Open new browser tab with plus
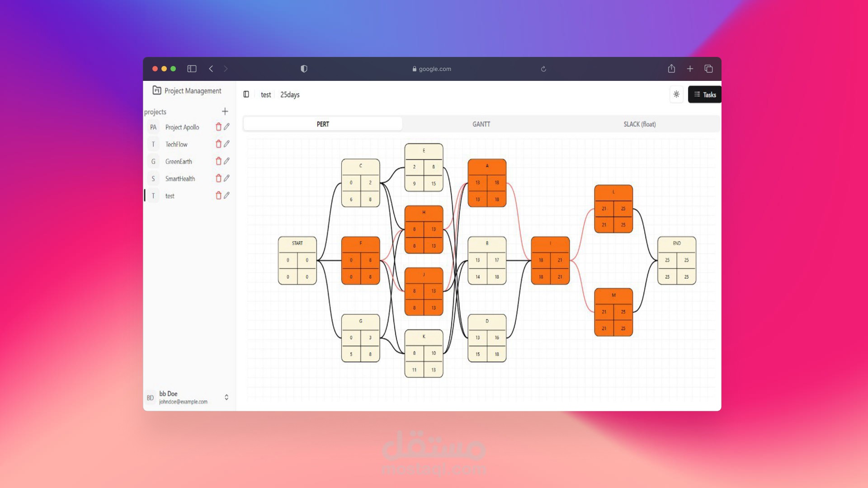 (690, 69)
